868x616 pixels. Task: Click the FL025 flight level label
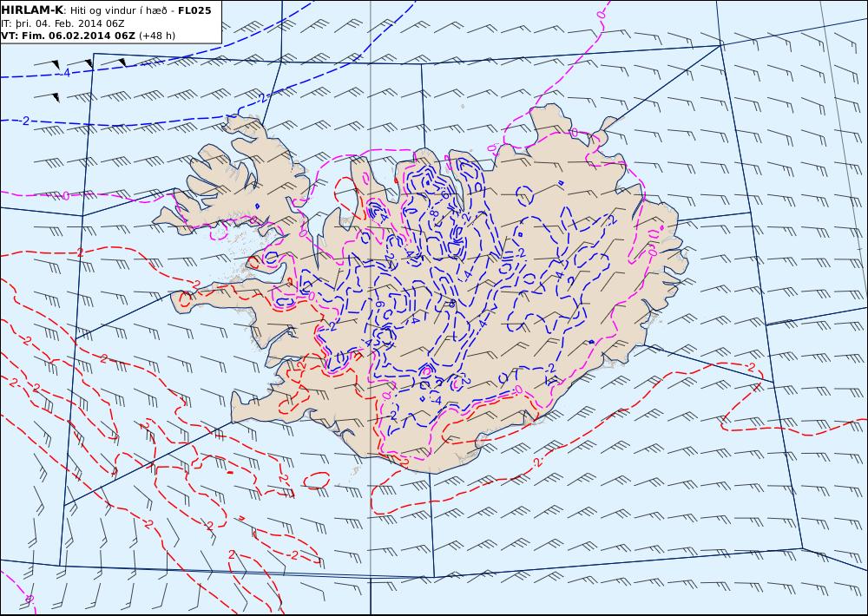[194, 10]
